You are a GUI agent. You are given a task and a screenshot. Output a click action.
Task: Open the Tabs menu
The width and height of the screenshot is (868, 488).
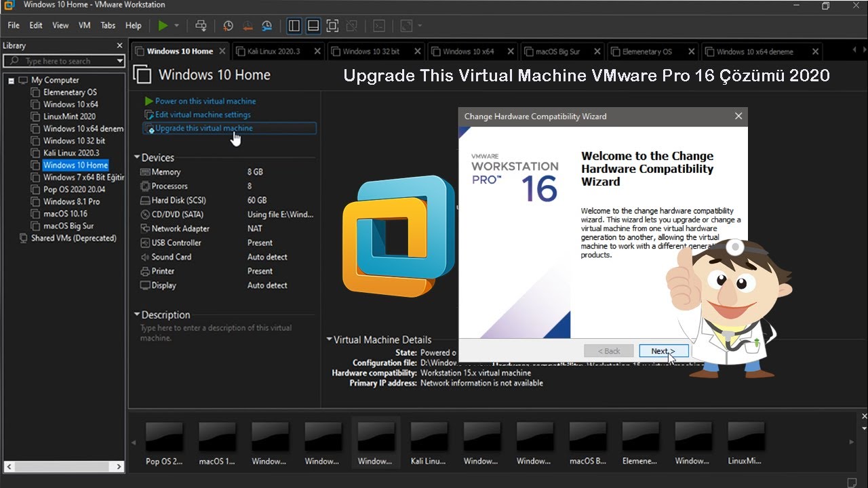[x=108, y=26]
